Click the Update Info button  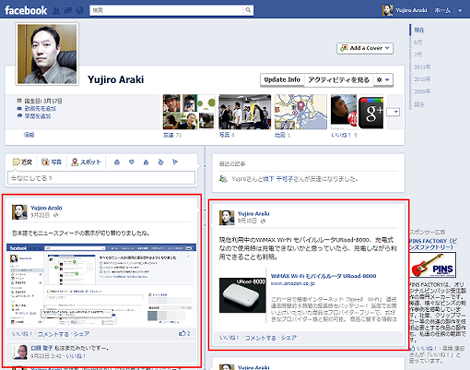click(282, 80)
